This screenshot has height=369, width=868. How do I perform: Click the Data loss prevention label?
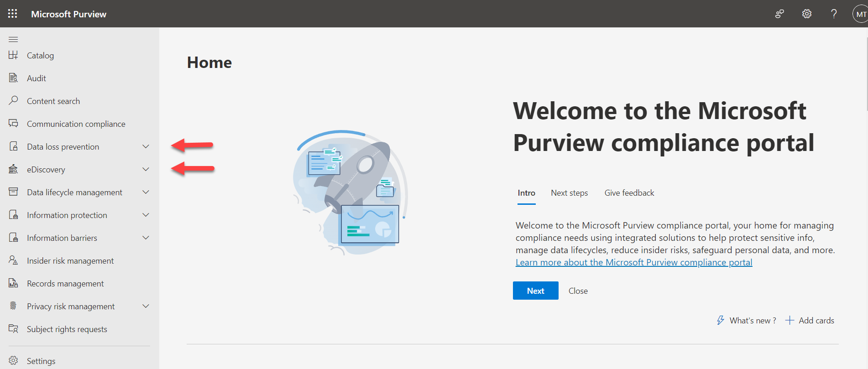click(63, 146)
